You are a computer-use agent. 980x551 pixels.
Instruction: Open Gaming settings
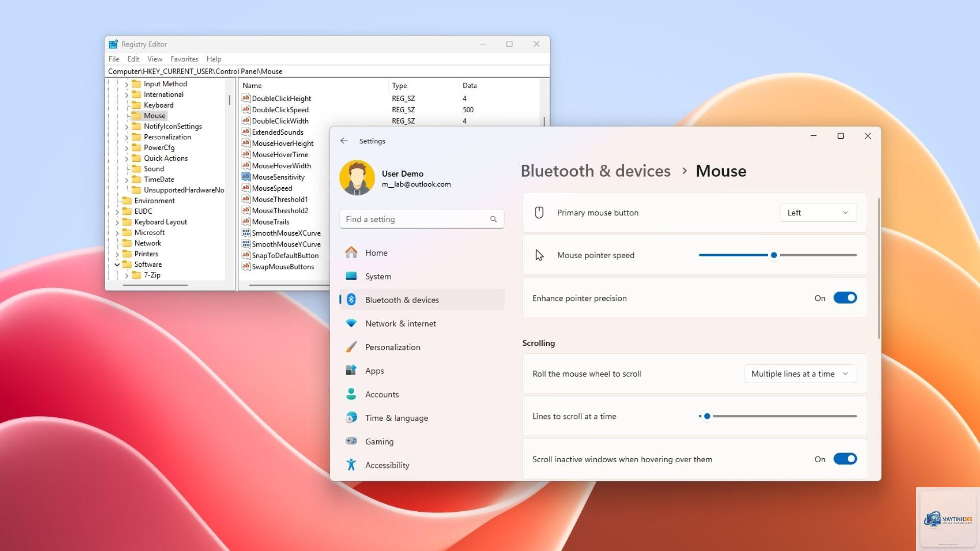click(422, 441)
